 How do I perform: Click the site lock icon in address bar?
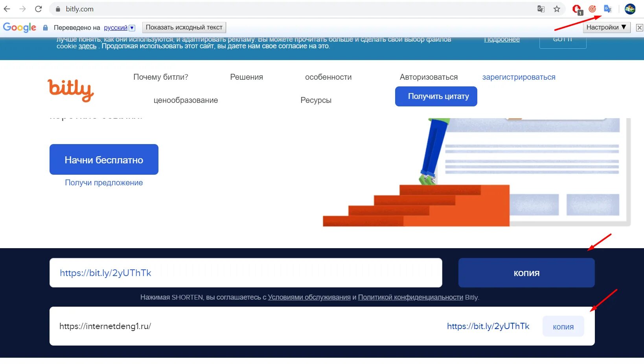pyautogui.click(x=58, y=9)
